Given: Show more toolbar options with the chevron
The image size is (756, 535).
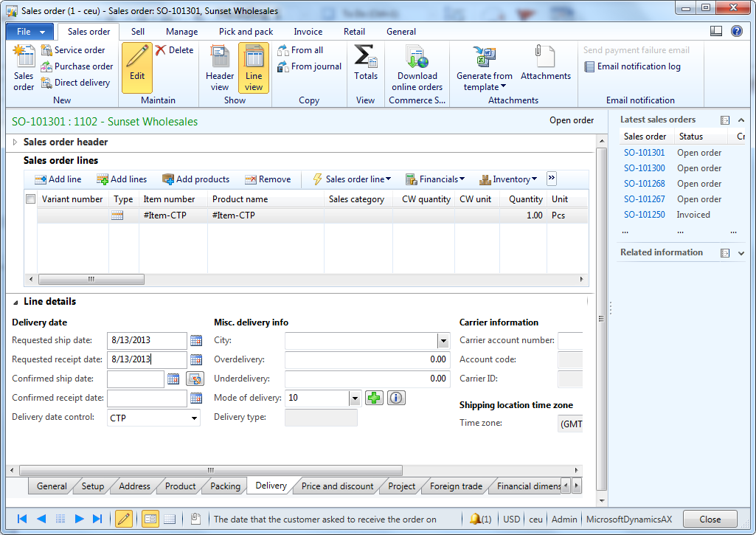Looking at the screenshot, I should 552,179.
